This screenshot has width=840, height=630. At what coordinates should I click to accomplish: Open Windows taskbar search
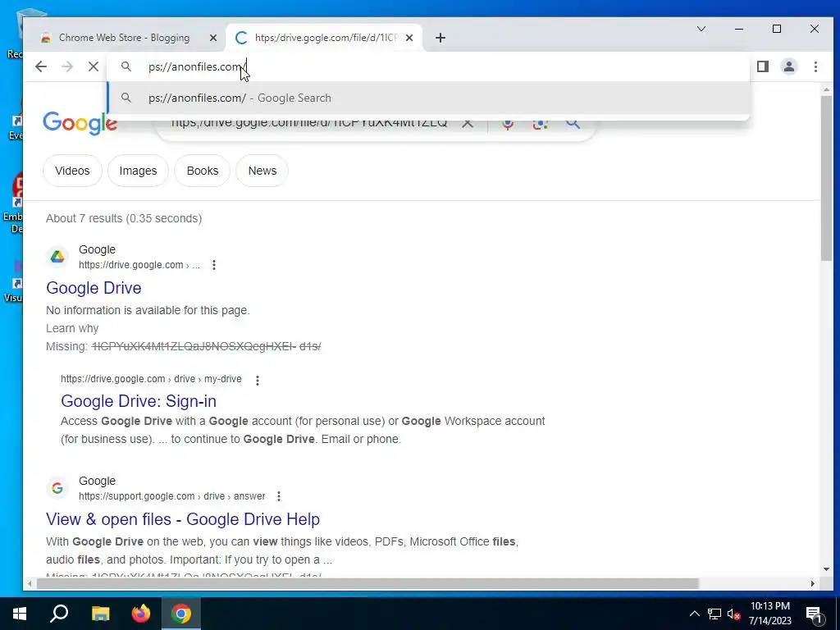pos(59,614)
